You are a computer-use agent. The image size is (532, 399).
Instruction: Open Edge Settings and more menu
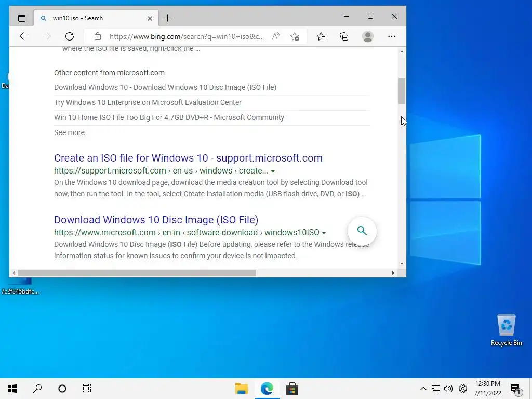pos(392,36)
